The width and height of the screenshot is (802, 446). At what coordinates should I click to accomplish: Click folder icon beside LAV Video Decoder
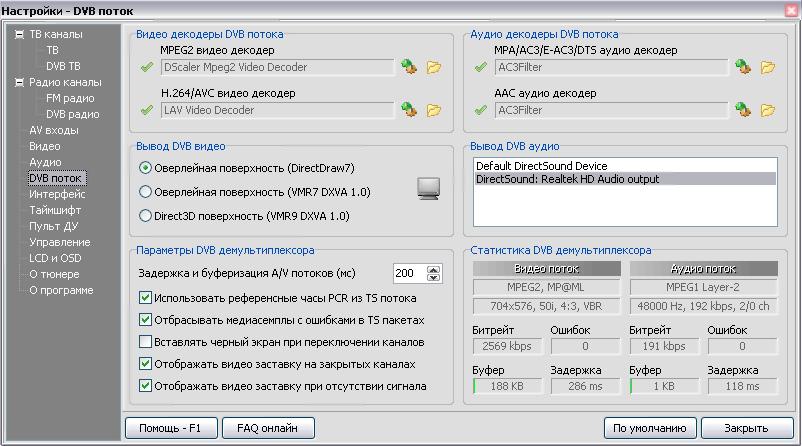click(434, 110)
